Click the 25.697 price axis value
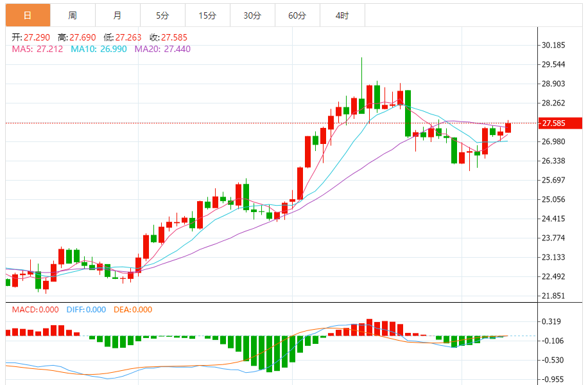 pyautogui.click(x=553, y=180)
